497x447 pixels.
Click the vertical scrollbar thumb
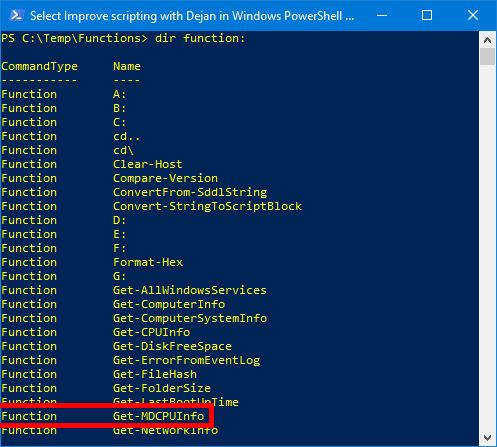click(x=487, y=57)
